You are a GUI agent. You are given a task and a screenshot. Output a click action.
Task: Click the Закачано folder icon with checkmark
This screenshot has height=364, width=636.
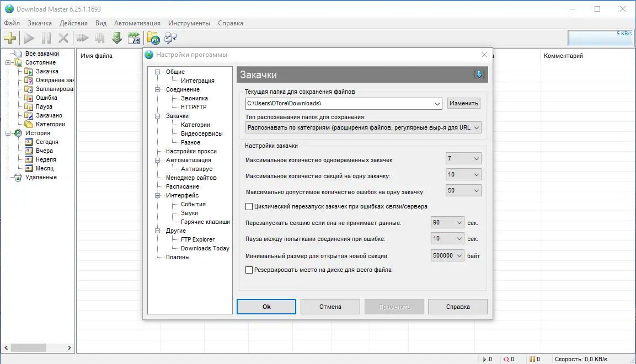(x=28, y=115)
